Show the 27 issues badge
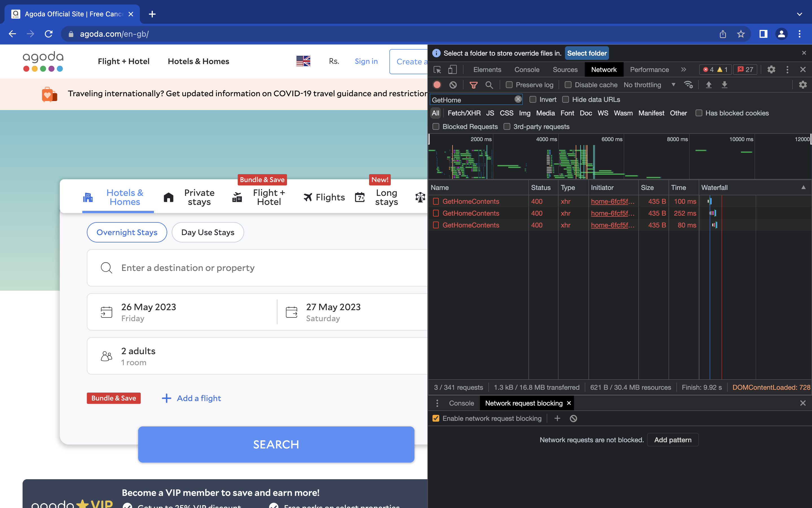Viewport: 812px width, 508px height. [x=745, y=69]
